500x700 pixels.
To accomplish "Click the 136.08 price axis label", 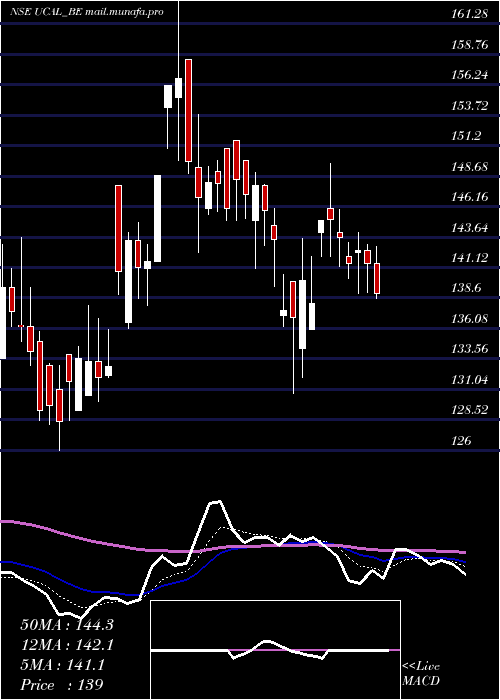I will [x=469, y=319].
